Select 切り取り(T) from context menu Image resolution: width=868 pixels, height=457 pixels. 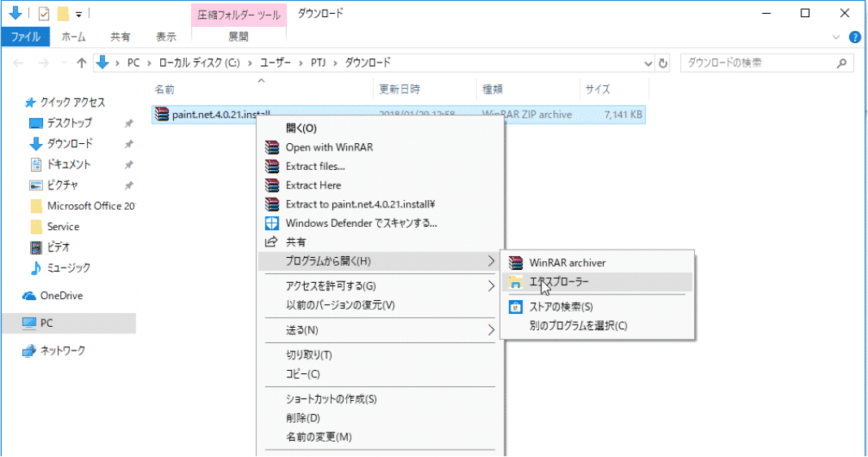pyautogui.click(x=309, y=355)
